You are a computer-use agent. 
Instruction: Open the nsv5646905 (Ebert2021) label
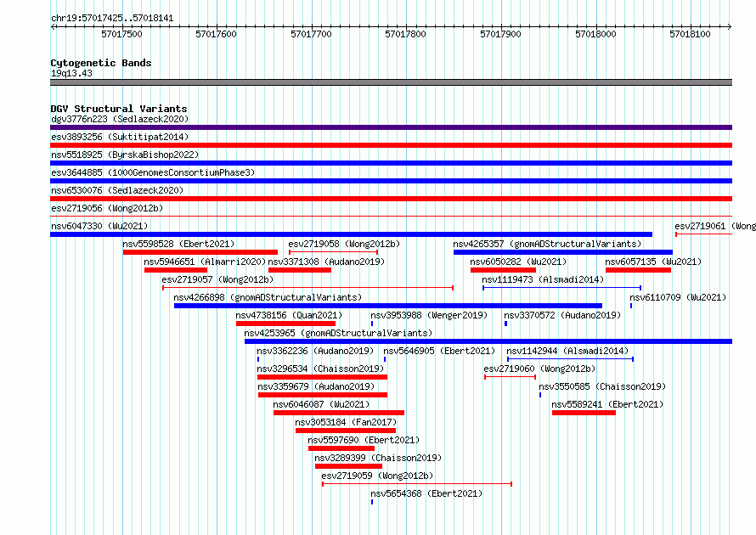439,351
